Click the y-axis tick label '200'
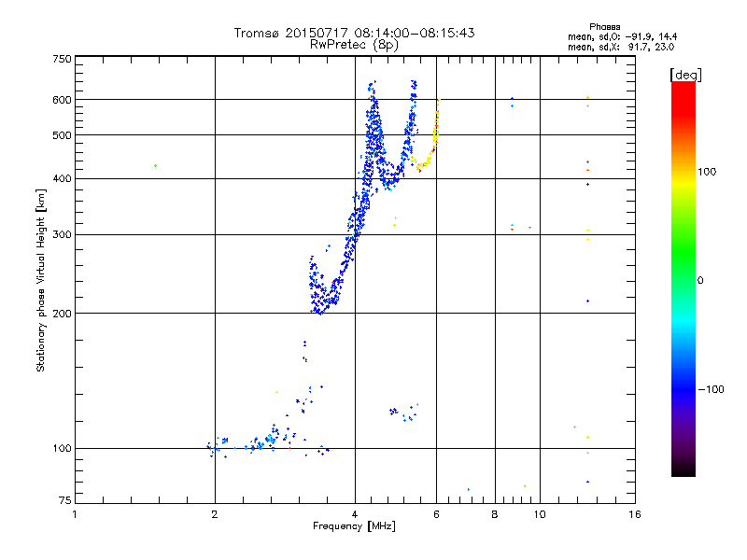747x560 pixels. point(62,314)
